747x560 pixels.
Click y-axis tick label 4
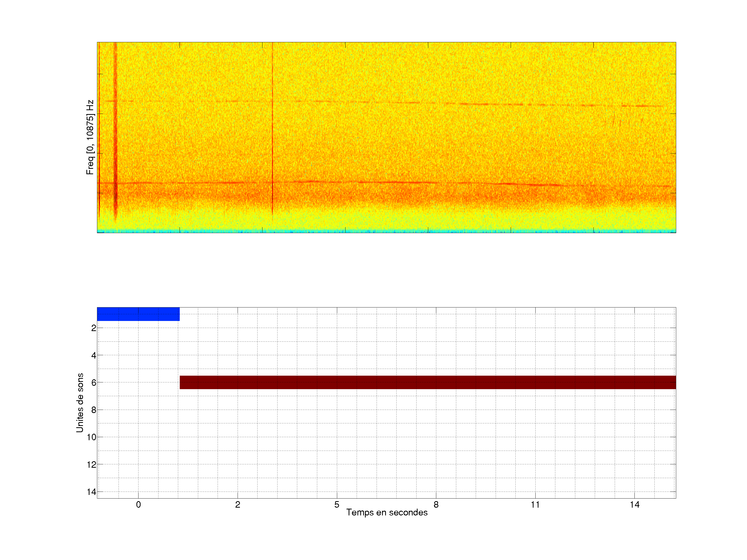pos(94,355)
